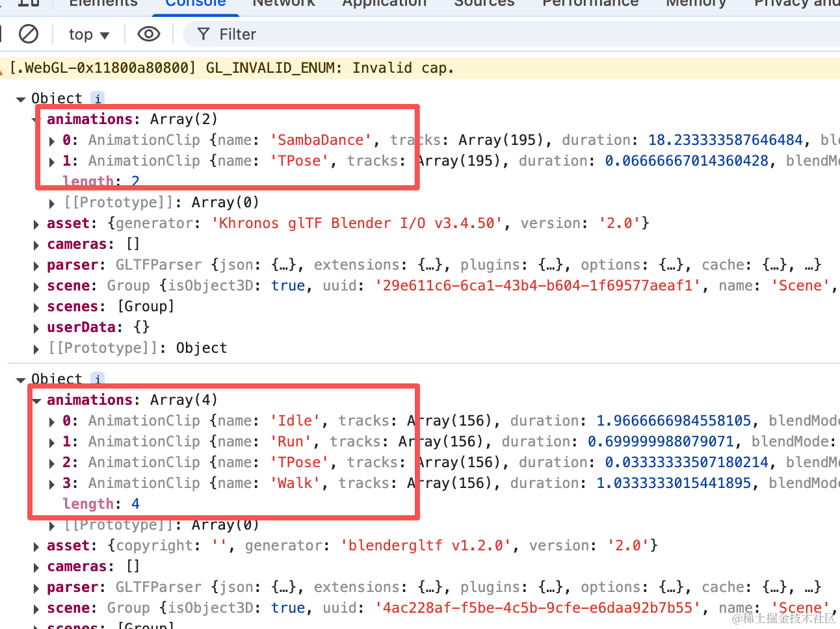Expand the scene Group with uuid 29e611c6
The width and height of the screenshot is (840, 629).
pos(36,287)
